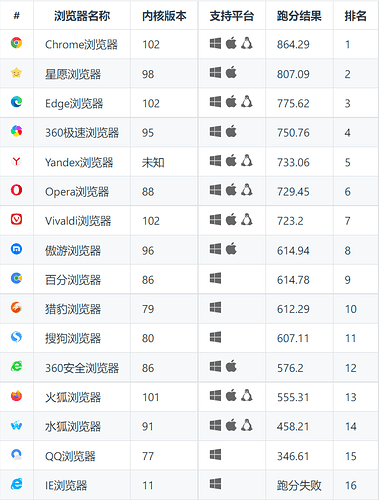Image resolution: width=379 pixels, height=500 pixels.
Task: Select the 360安全浏览器 name cell
Action: [82, 368]
